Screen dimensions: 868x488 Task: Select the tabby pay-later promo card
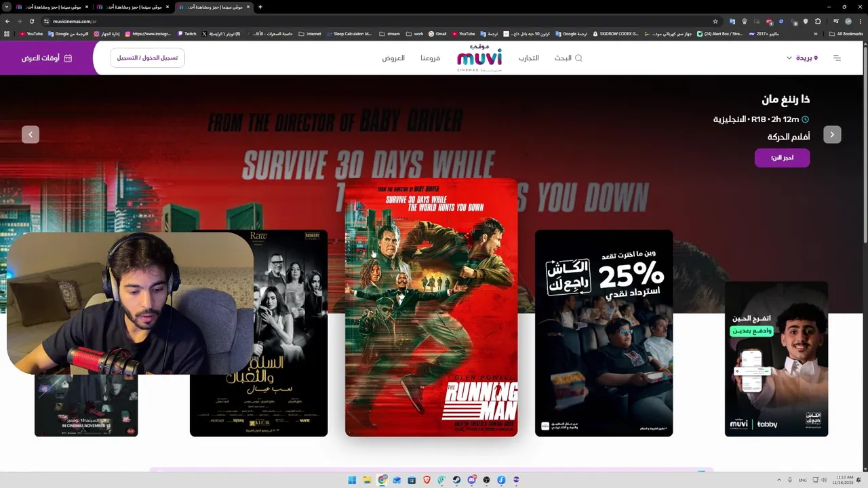tap(776, 359)
